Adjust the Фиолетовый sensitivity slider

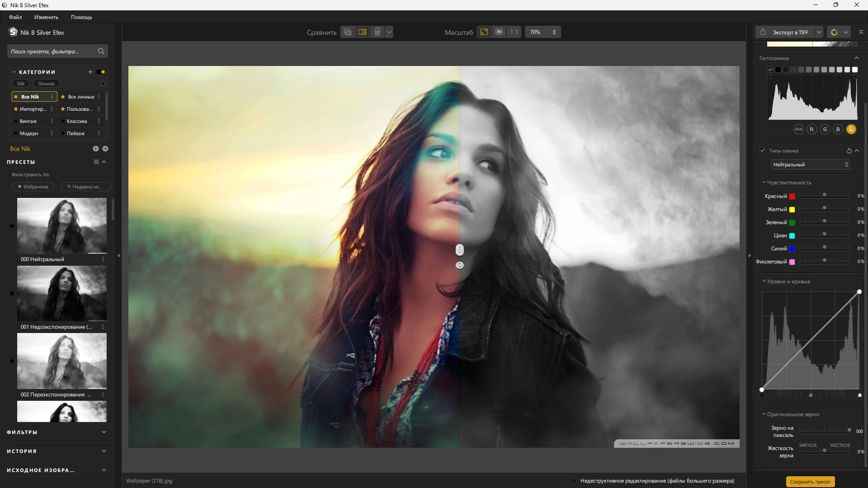pos(825,261)
